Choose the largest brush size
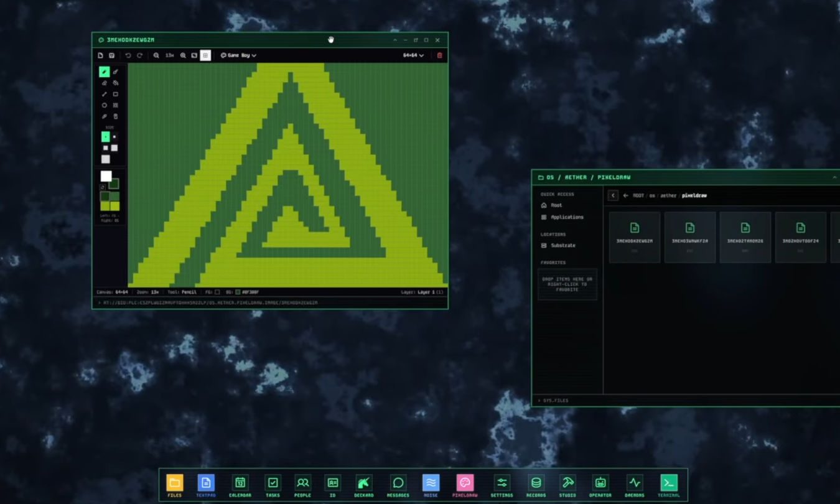This screenshot has width=840, height=504. [x=105, y=159]
